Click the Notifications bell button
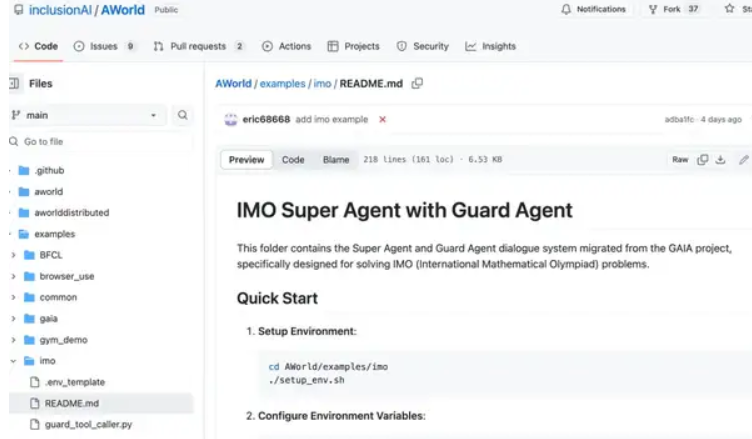Viewport: 752px width, 439px height. click(594, 9)
